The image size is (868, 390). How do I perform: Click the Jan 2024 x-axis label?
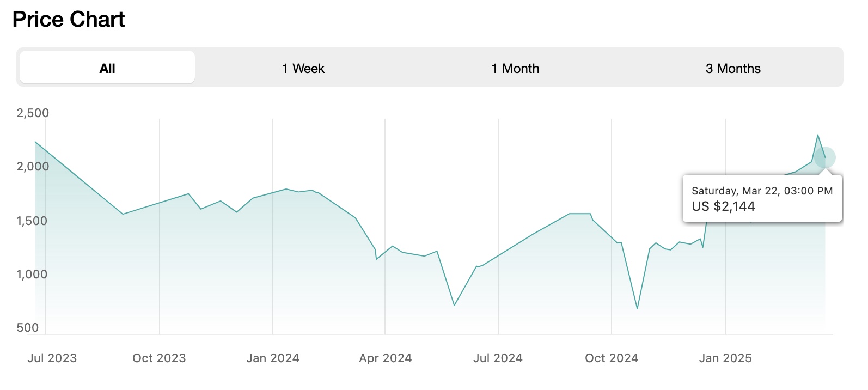coord(273,358)
